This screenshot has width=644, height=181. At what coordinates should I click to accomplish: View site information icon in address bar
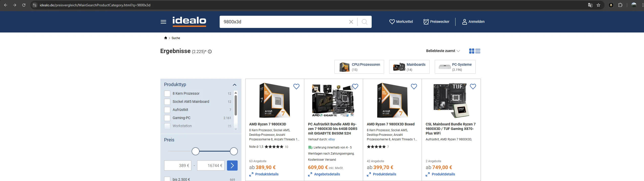[x=35, y=5]
